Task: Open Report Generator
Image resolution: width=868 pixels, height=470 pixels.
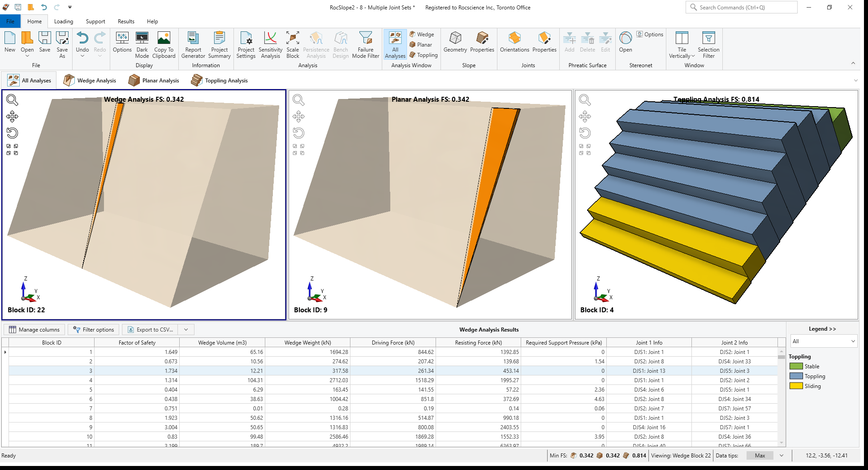Action: 193,45
